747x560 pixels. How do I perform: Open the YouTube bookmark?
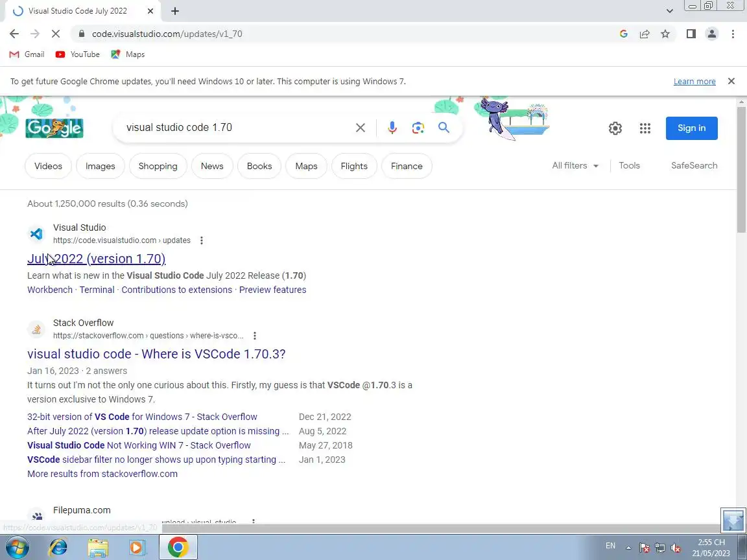coord(78,54)
